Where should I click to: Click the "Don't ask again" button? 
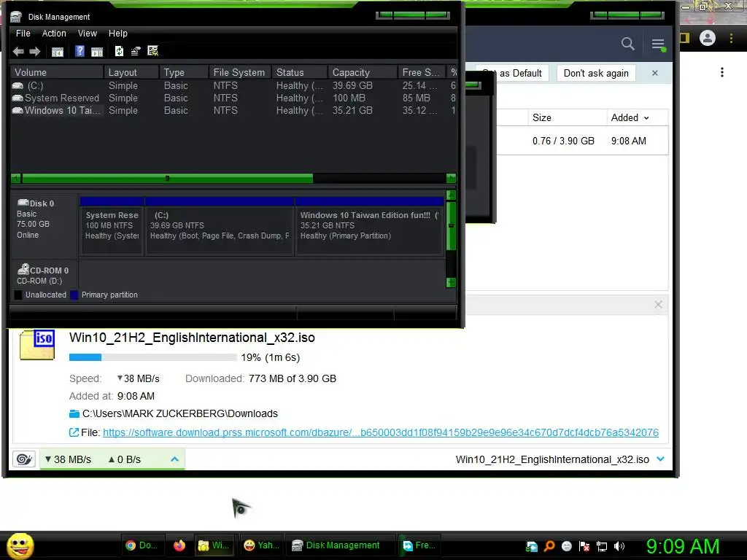(596, 73)
